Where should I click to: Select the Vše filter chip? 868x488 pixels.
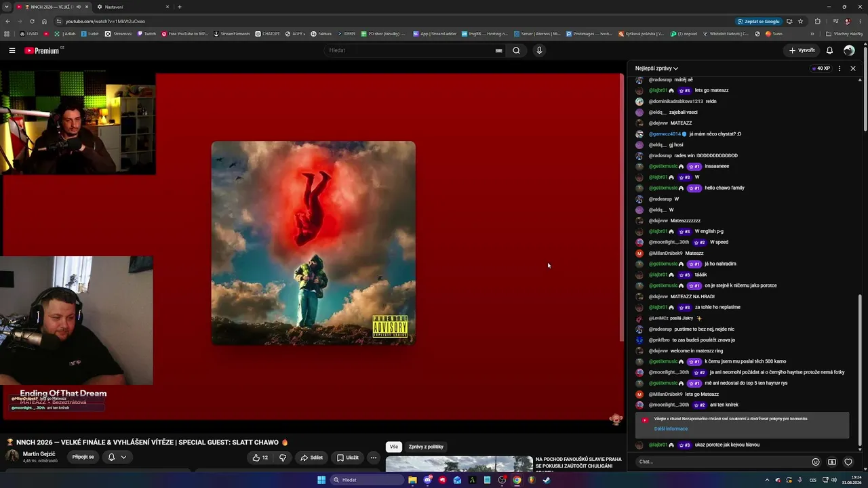click(393, 447)
